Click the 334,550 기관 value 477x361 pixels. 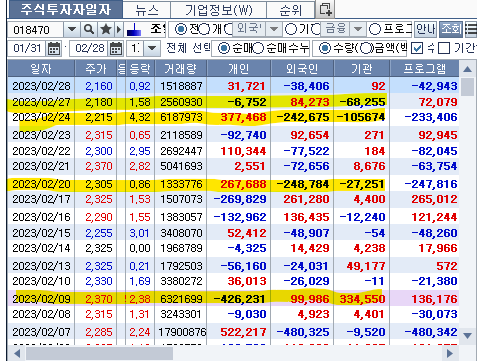(362, 299)
